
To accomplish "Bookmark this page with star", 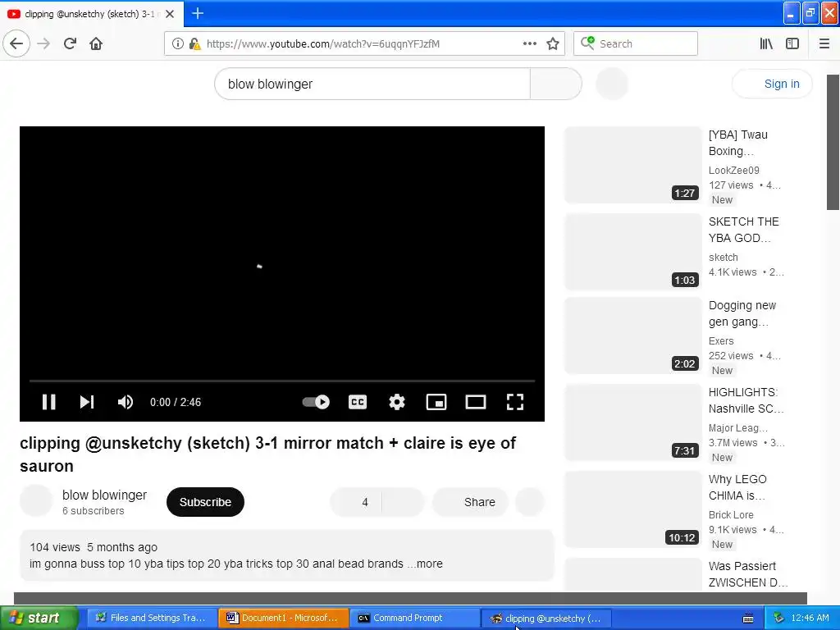I will click(x=553, y=43).
